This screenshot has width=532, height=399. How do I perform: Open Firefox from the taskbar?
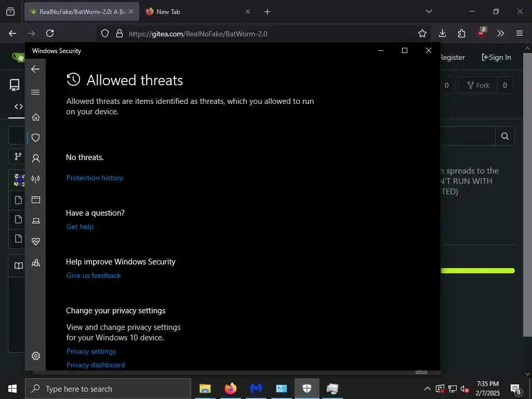231,389
